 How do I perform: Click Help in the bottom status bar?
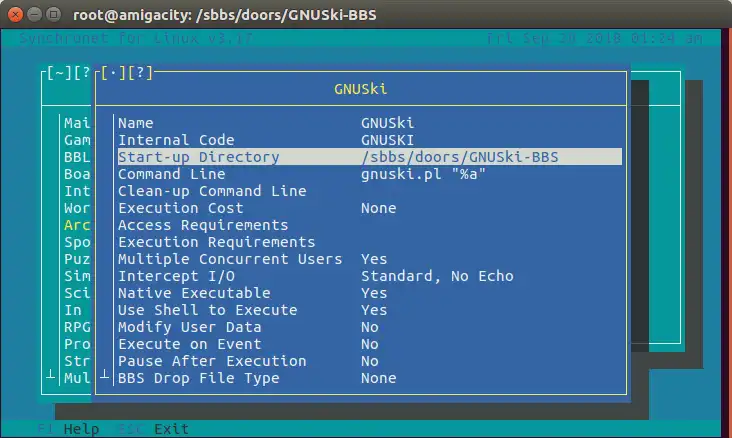tap(81, 429)
